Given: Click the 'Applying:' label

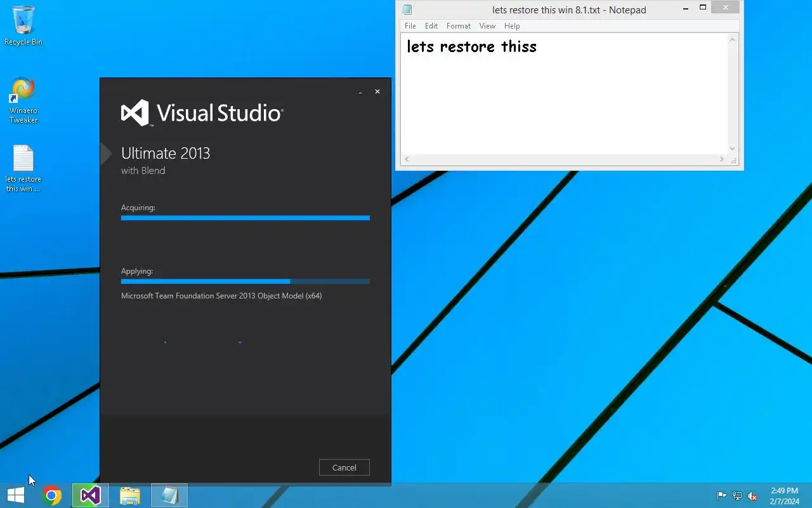Looking at the screenshot, I should (137, 271).
